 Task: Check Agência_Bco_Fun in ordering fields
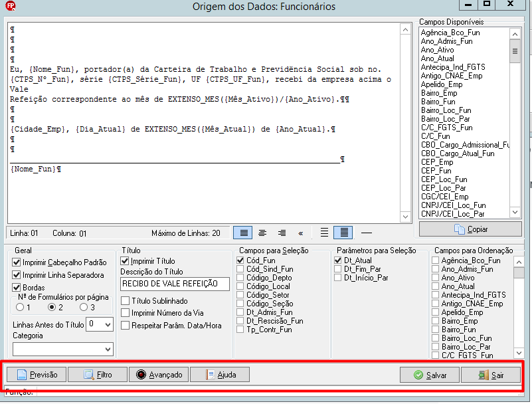point(435,260)
